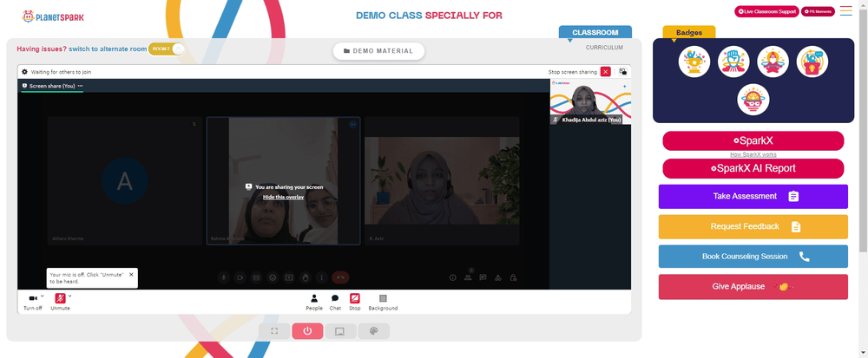Click the dimmed participants icon with count
The width and height of the screenshot is (868, 358).
(469, 276)
